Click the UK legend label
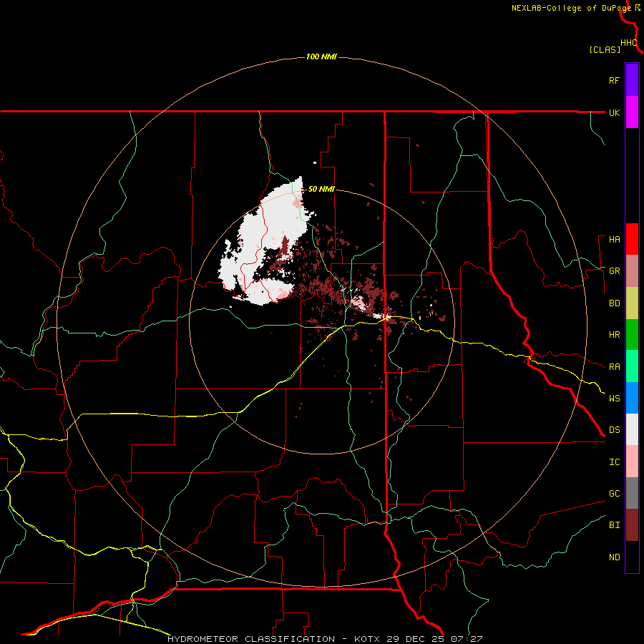Viewport: 644px width, 644px height. [x=614, y=113]
